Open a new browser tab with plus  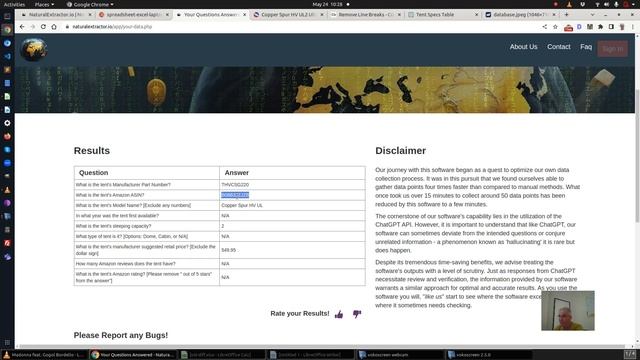click(x=567, y=14)
